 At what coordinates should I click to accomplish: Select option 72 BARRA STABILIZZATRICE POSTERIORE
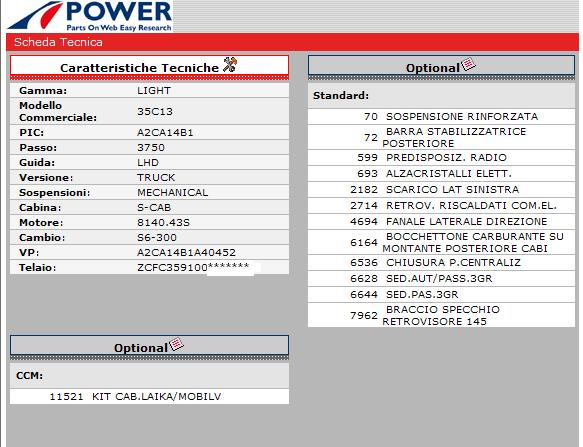tap(441, 137)
